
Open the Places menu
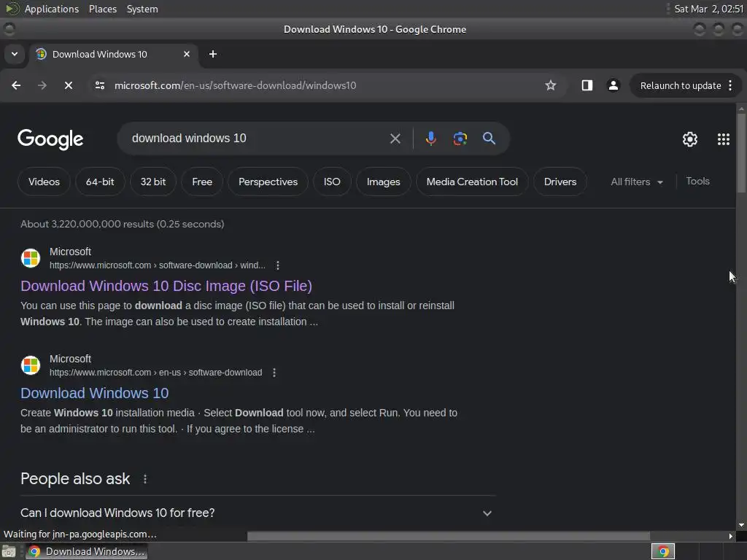point(103,9)
